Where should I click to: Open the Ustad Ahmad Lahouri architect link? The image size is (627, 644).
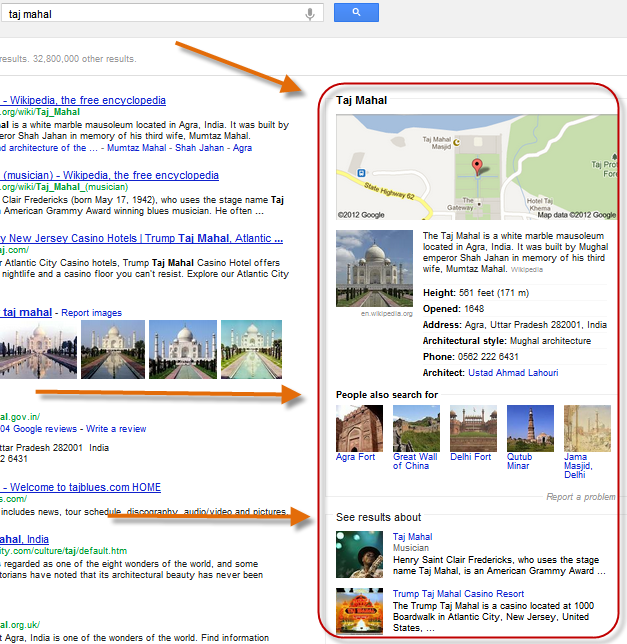[x=513, y=373]
